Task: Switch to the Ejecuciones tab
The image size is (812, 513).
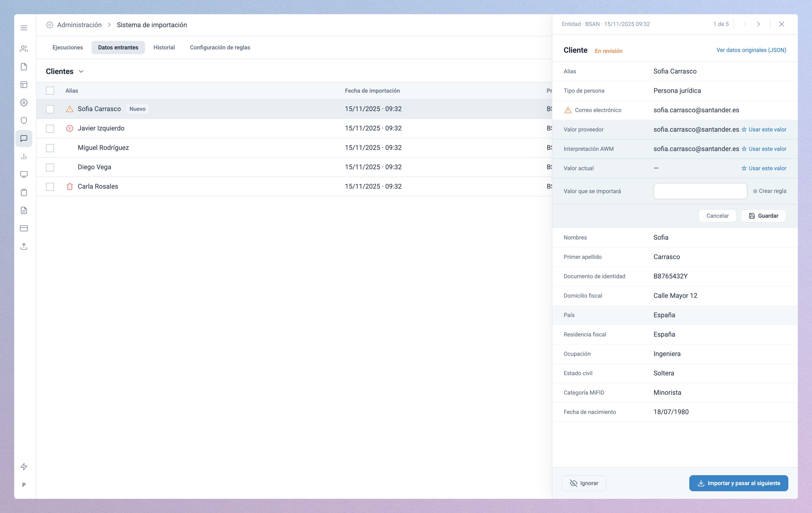Action: point(67,48)
